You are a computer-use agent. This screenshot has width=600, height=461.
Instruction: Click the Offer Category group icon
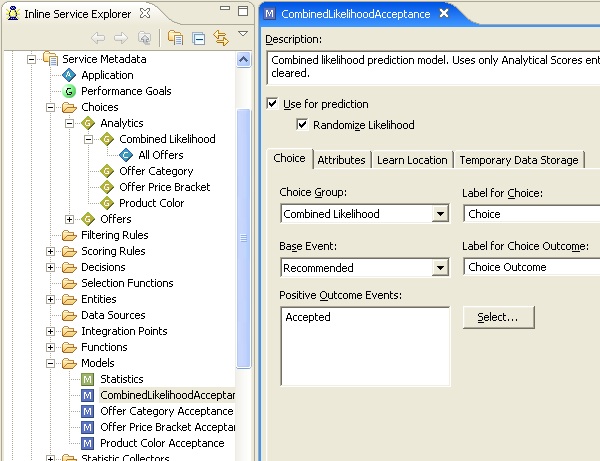[107, 171]
